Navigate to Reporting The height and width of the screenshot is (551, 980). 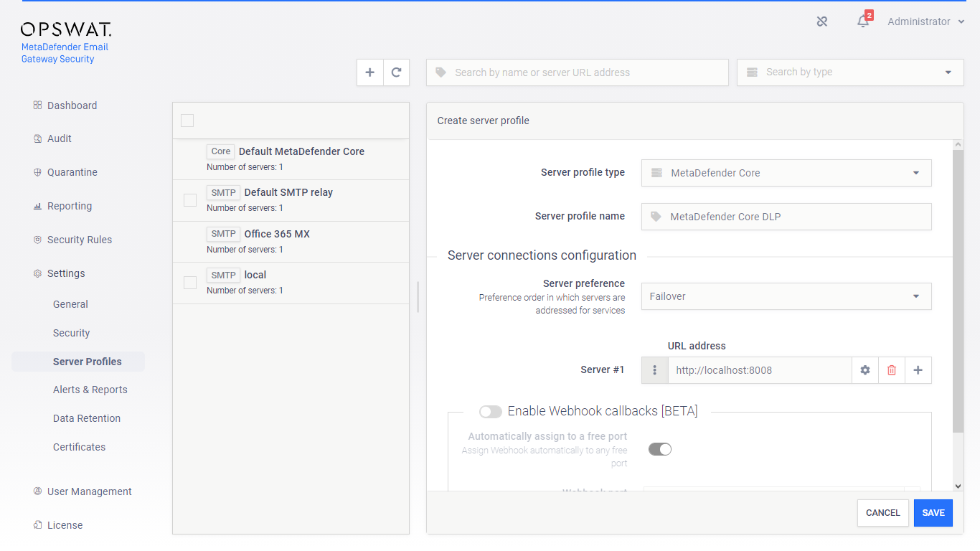pos(70,206)
